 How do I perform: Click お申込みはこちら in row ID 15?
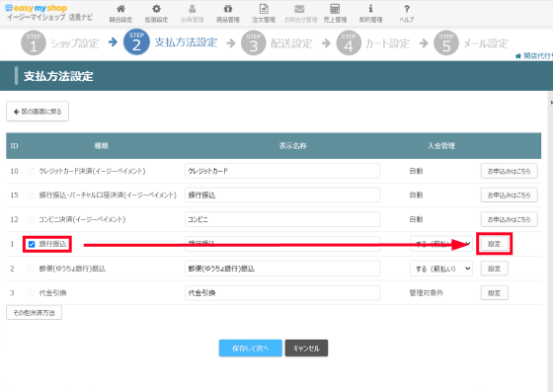tap(509, 195)
